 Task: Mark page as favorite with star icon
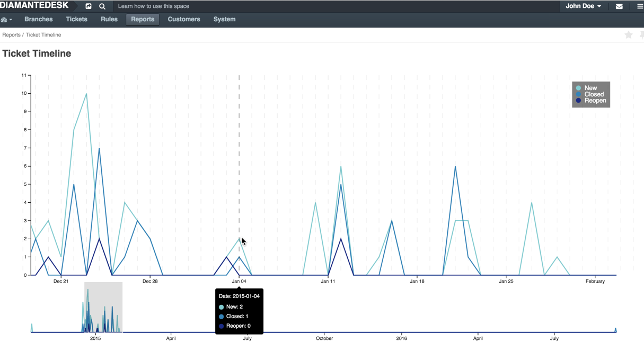click(x=629, y=35)
